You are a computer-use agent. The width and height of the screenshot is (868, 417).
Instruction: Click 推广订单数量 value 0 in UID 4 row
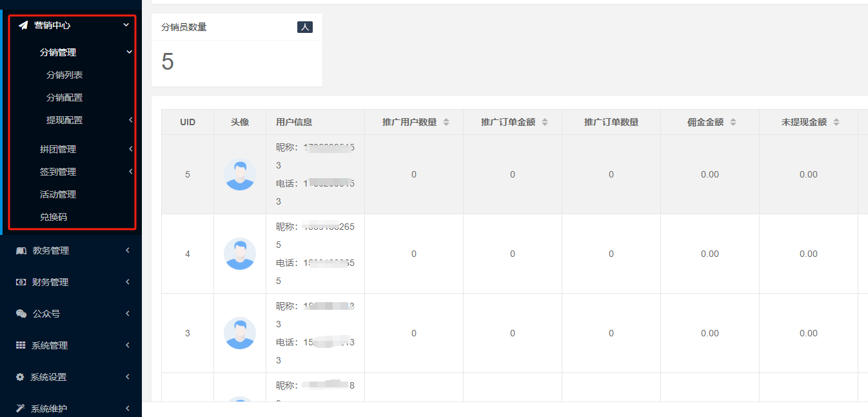click(x=611, y=254)
